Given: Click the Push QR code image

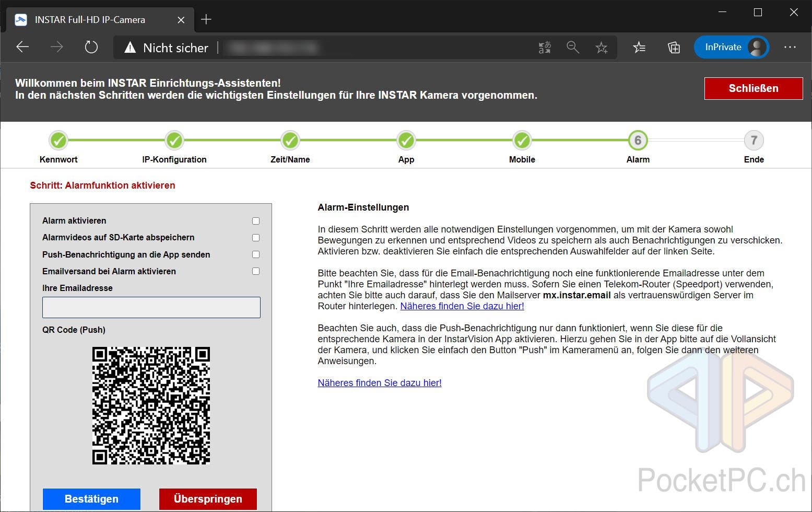Looking at the screenshot, I should coord(151,405).
